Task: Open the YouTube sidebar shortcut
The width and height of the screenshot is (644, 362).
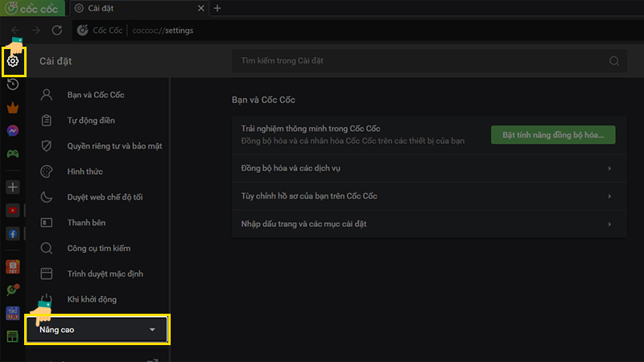Action: pyautogui.click(x=13, y=210)
